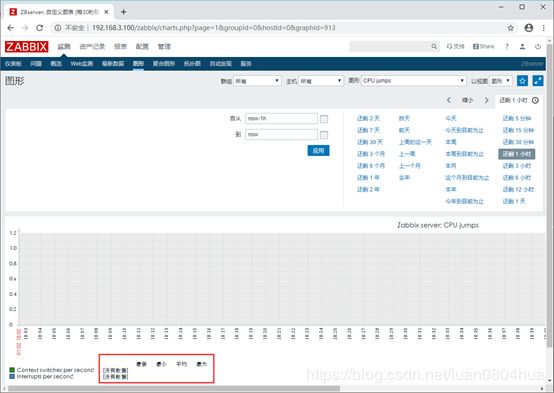
Task: Add graph to favorites star icon
Action: point(522,81)
